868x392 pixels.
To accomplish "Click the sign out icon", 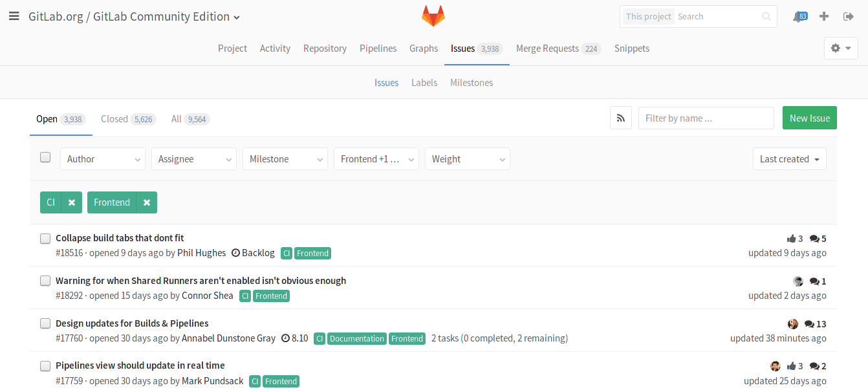I will tap(849, 17).
